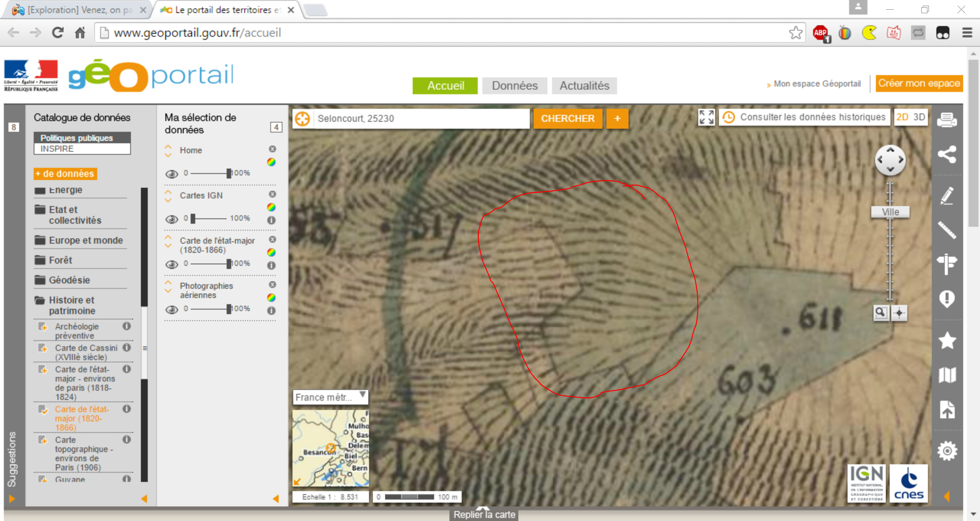Open the folded map tool

(947, 375)
